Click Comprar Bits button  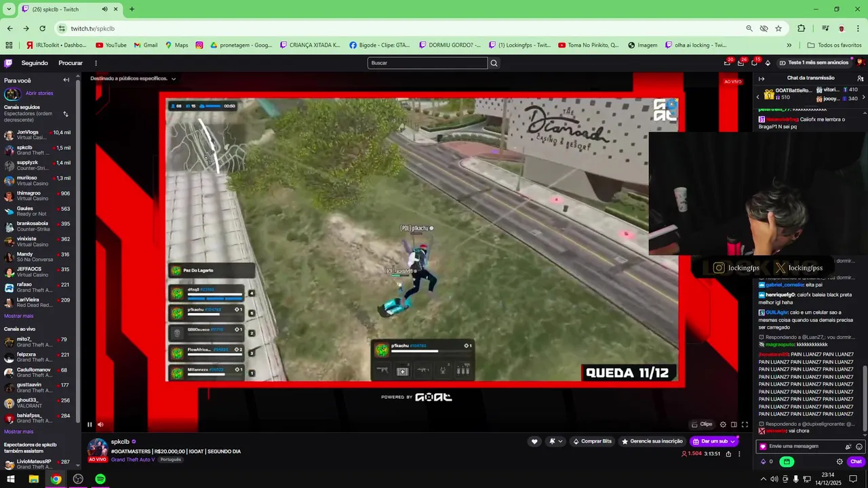click(x=592, y=441)
